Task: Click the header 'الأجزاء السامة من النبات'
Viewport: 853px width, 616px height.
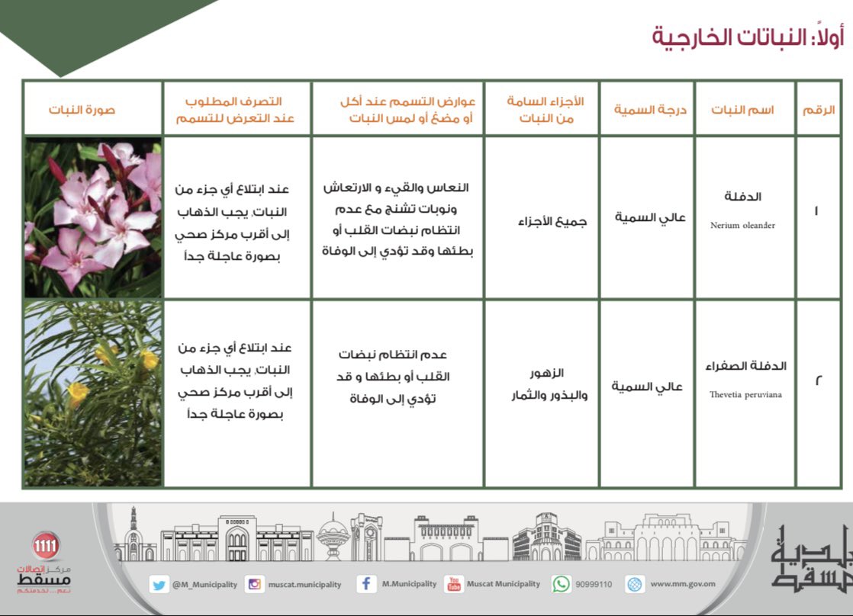Action: pos(545,109)
